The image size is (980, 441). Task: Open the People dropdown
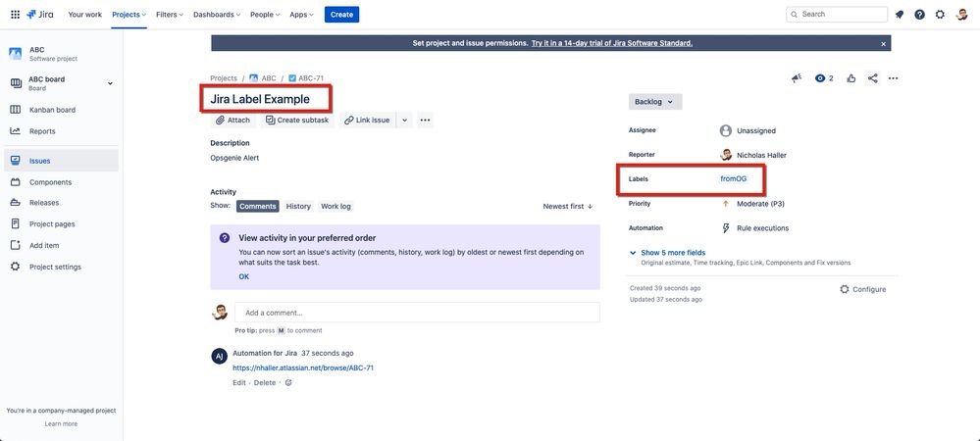[265, 15]
